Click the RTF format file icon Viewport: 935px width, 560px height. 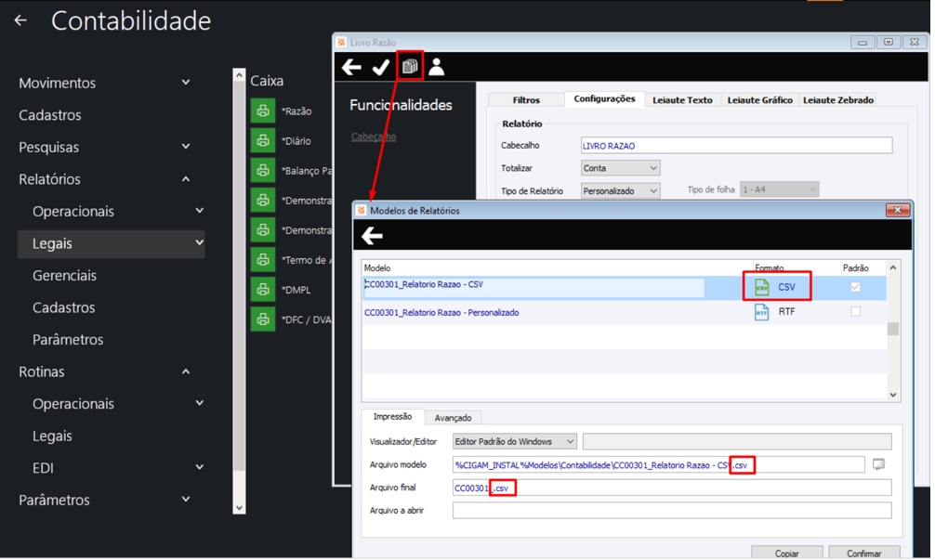click(x=761, y=311)
